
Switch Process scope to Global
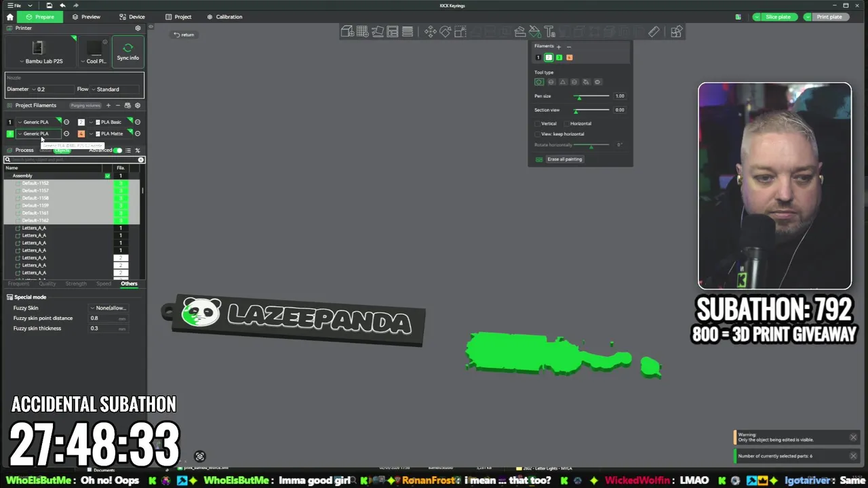coord(45,150)
